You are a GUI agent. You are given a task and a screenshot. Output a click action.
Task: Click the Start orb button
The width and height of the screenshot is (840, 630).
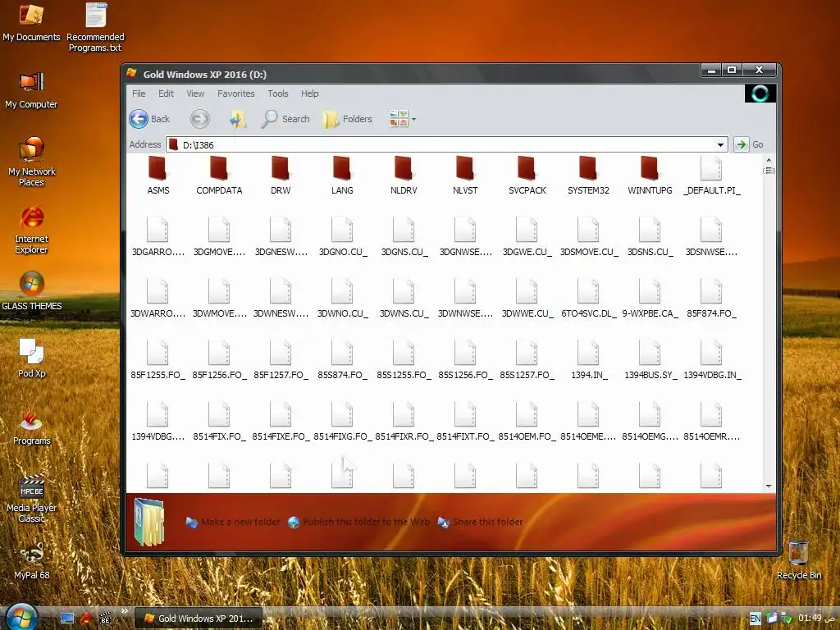21,617
